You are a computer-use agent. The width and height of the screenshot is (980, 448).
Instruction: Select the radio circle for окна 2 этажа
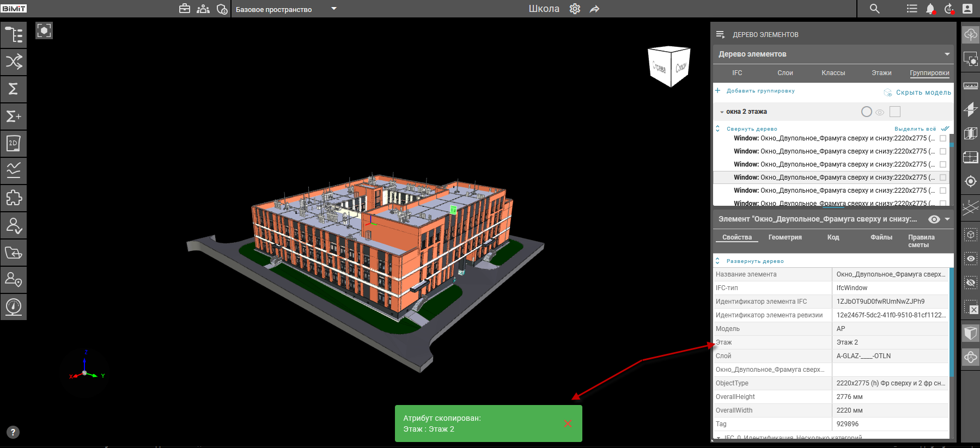pos(866,112)
